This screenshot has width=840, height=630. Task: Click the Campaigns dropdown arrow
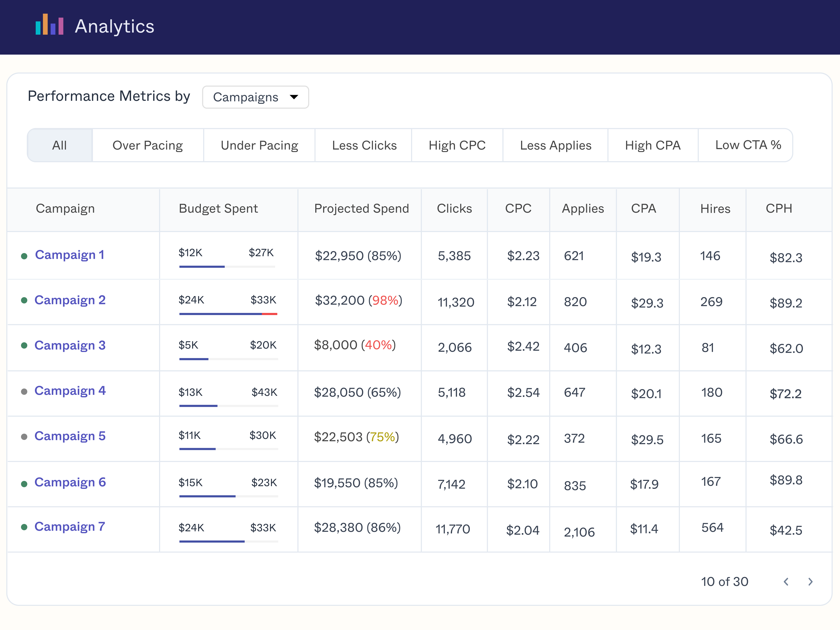click(x=293, y=97)
